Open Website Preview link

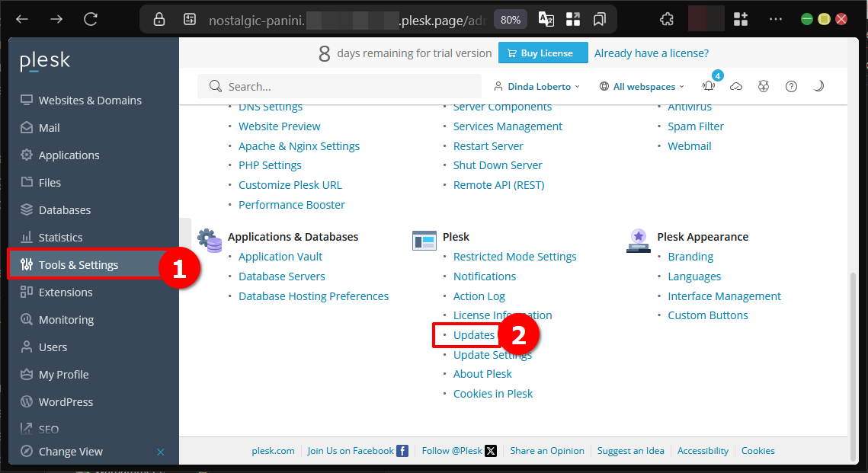tap(279, 126)
